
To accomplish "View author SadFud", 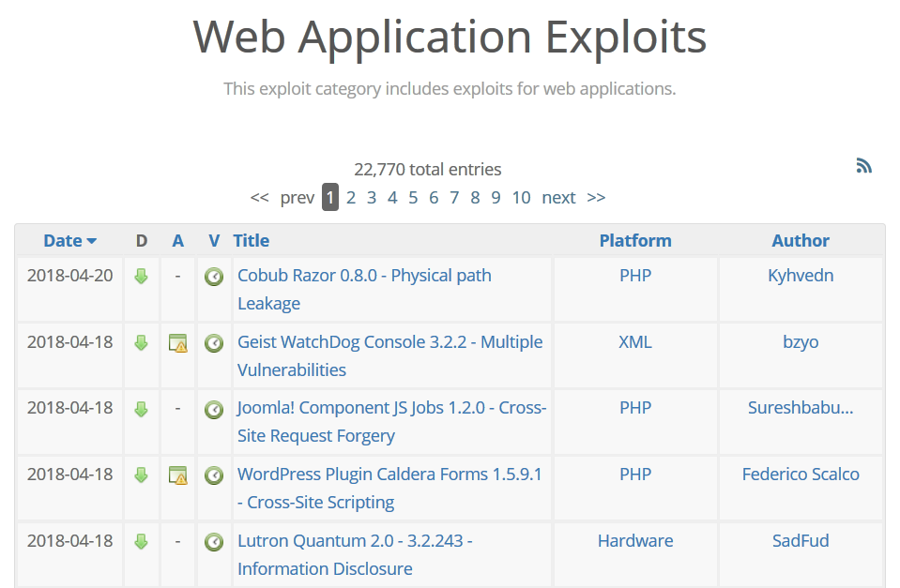I will coord(801,541).
